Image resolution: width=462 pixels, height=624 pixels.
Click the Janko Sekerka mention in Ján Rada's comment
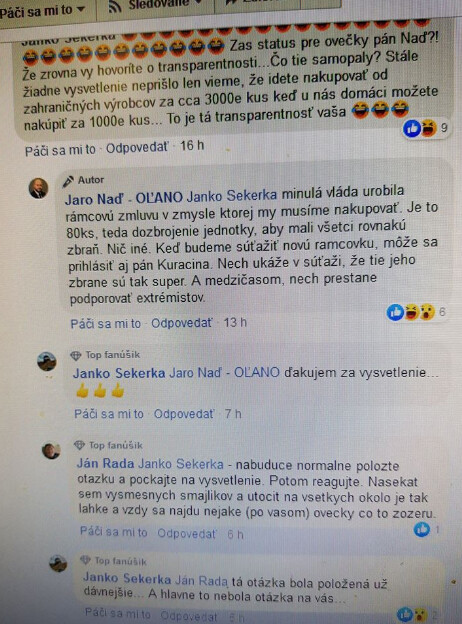point(181,464)
